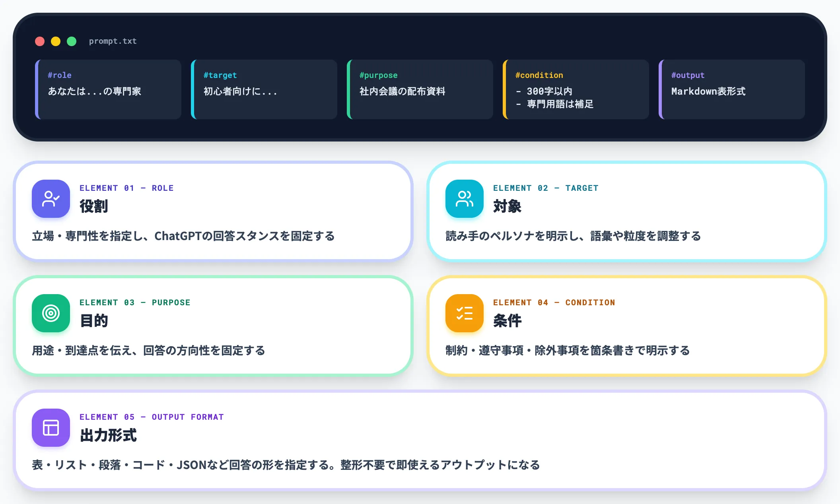Click the text あなたは...の専門家
The height and width of the screenshot is (504, 840).
click(x=95, y=91)
